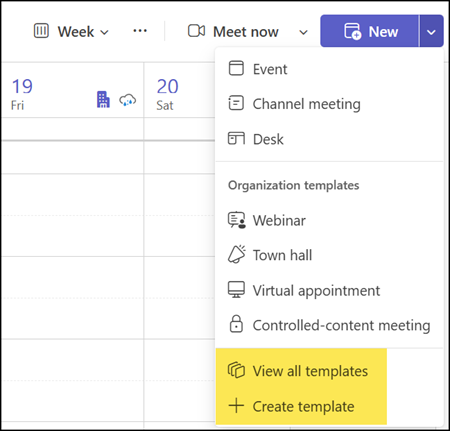Click the Channel meeting icon
The width and height of the screenshot is (450, 431).
(x=236, y=103)
